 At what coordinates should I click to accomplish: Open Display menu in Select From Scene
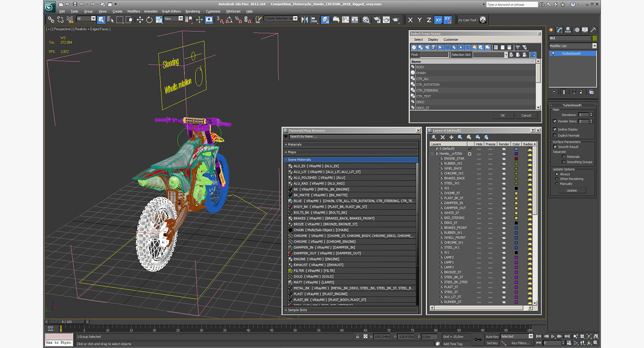point(433,40)
